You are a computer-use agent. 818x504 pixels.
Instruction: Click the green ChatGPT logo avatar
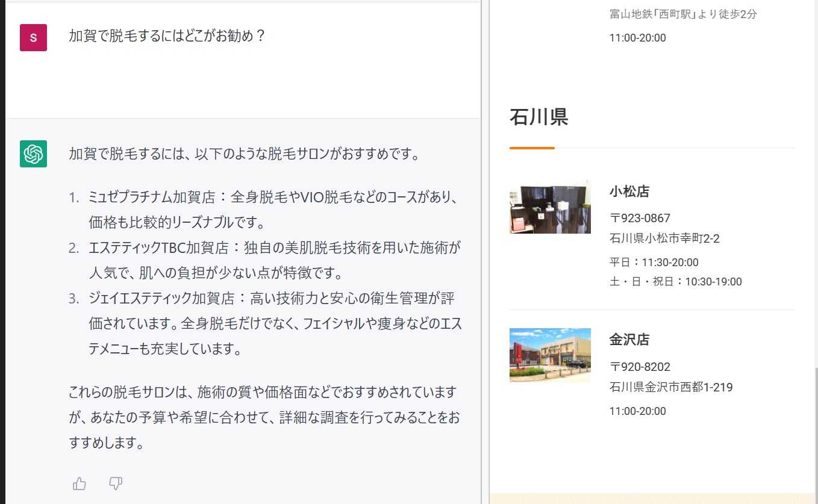(33, 154)
